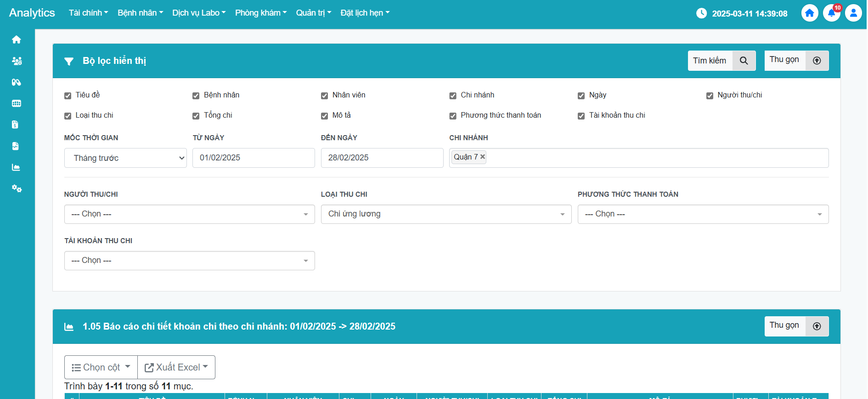
Task: Disable the Người thu/chi column checkbox
Action: [x=710, y=96]
